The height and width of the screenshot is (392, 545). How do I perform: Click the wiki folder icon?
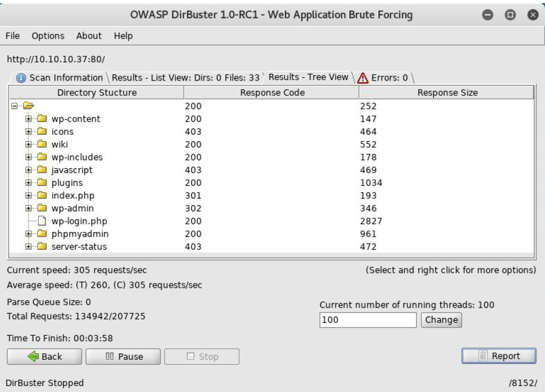click(x=42, y=144)
